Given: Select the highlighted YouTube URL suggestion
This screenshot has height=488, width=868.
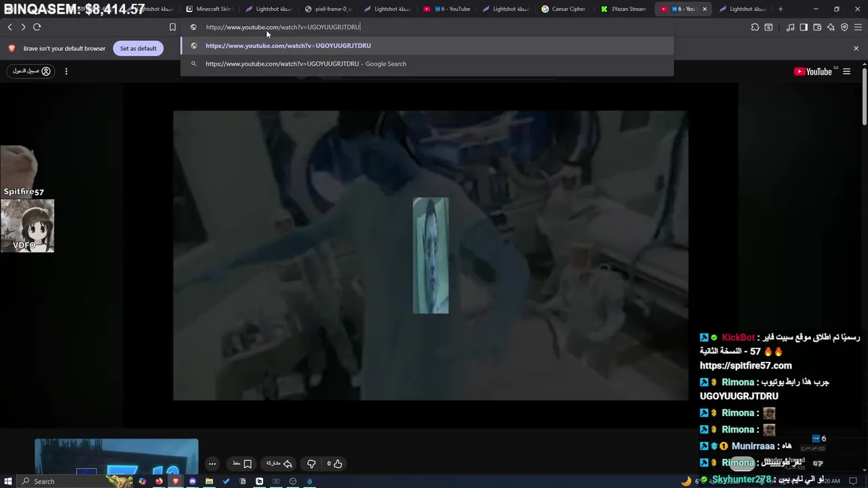Looking at the screenshot, I should [427, 45].
